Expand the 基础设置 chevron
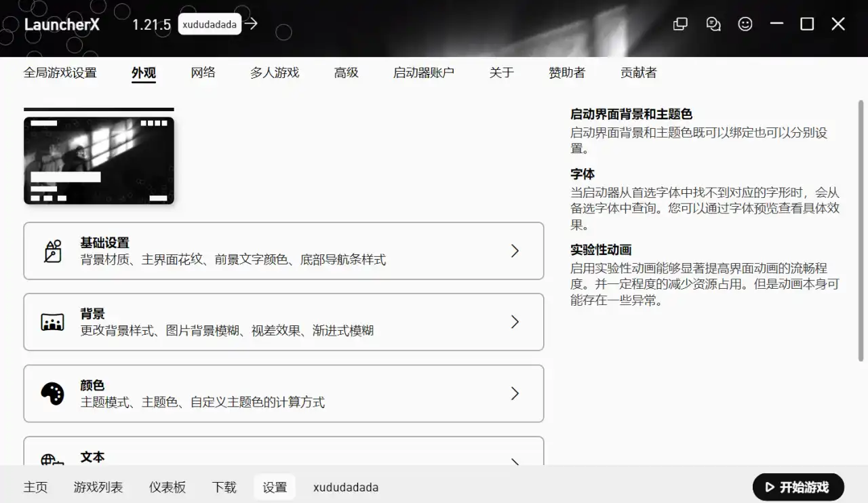868x503 pixels. point(515,251)
